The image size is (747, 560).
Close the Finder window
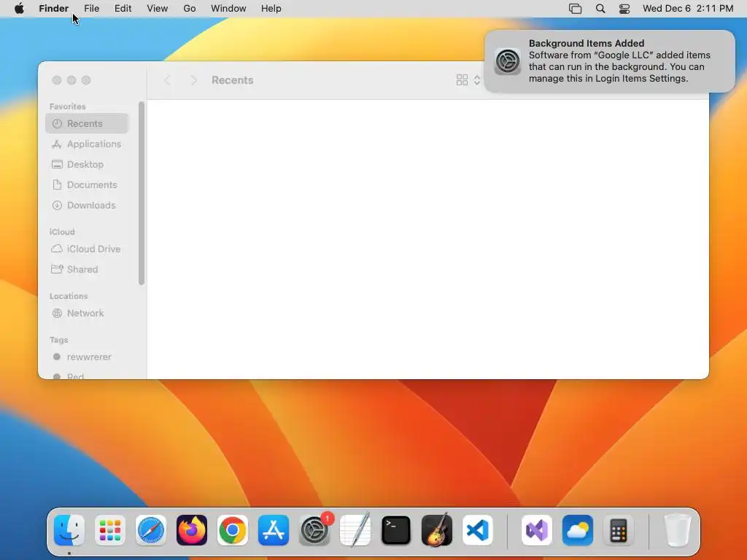coord(57,80)
